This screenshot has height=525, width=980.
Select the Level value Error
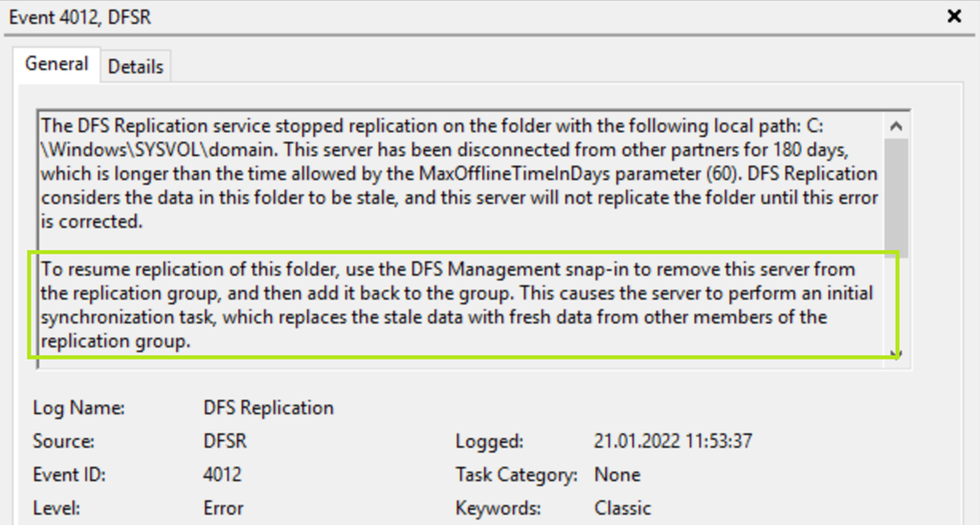point(223,509)
